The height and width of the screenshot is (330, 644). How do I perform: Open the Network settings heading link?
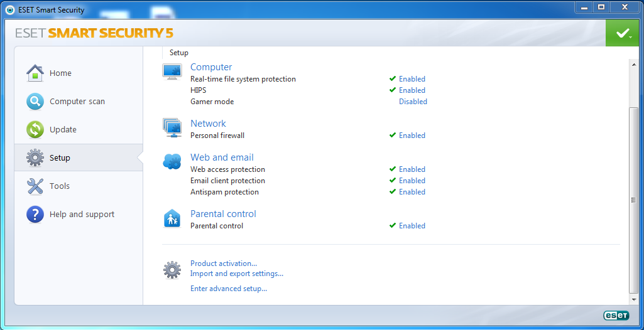(x=208, y=124)
